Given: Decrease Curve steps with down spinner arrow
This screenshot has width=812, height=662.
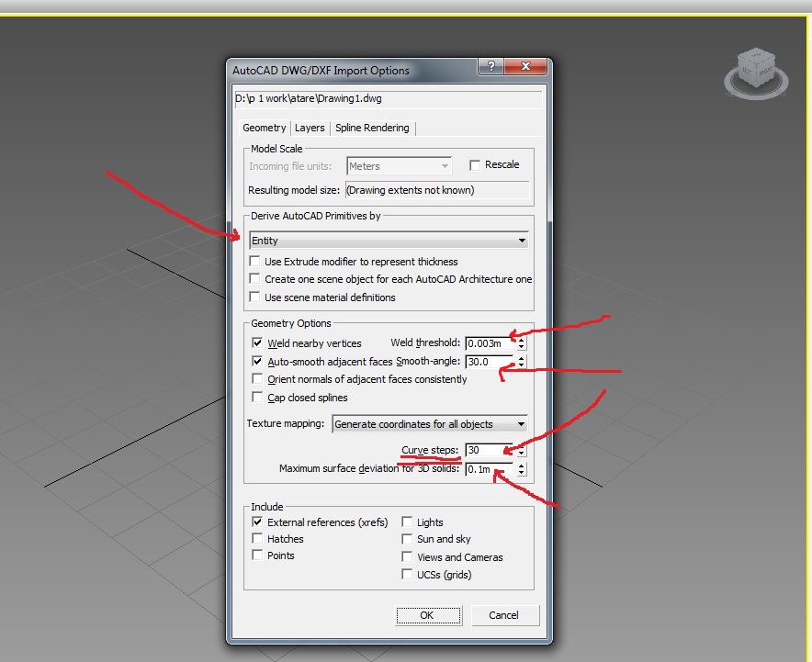Looking at the screenshot, I should [521, 454].
